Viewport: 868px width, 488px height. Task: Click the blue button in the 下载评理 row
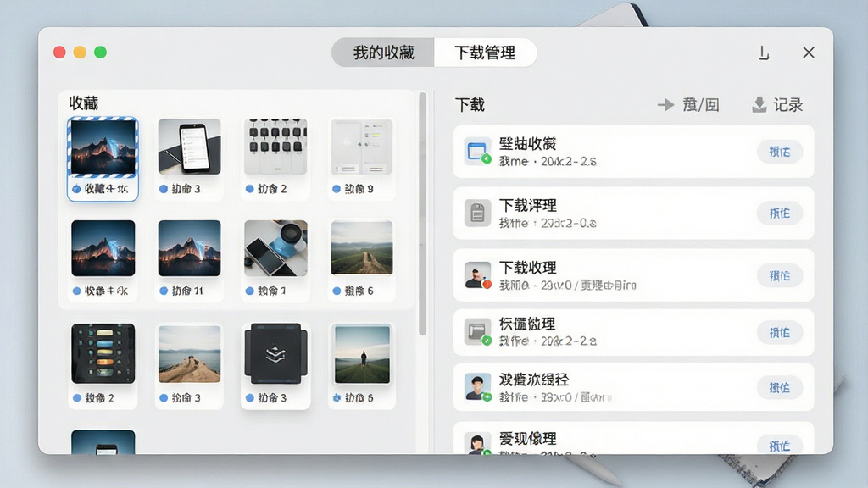click(x=780, y=213)
